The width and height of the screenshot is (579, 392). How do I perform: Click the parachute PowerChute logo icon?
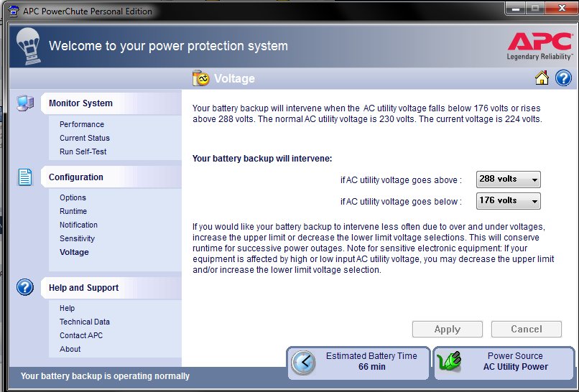[x=28, y=46]
